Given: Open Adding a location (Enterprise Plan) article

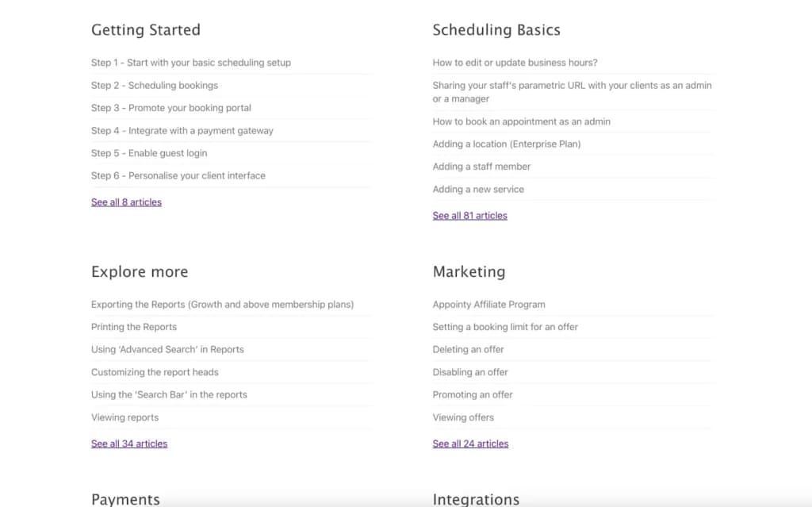Looking at the screenshot, I should click(507, 144).
